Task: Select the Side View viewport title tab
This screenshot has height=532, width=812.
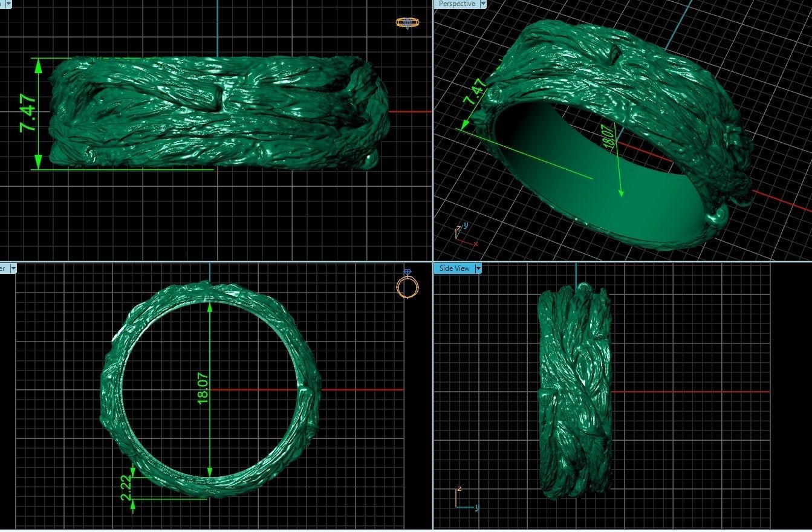Action: coord(454,268)
